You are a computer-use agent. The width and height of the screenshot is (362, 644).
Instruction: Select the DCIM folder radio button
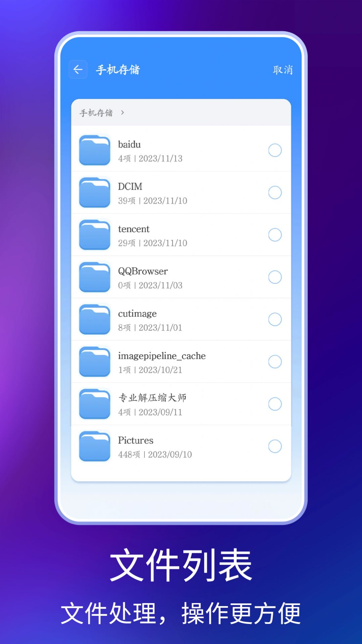coord(275,193)
